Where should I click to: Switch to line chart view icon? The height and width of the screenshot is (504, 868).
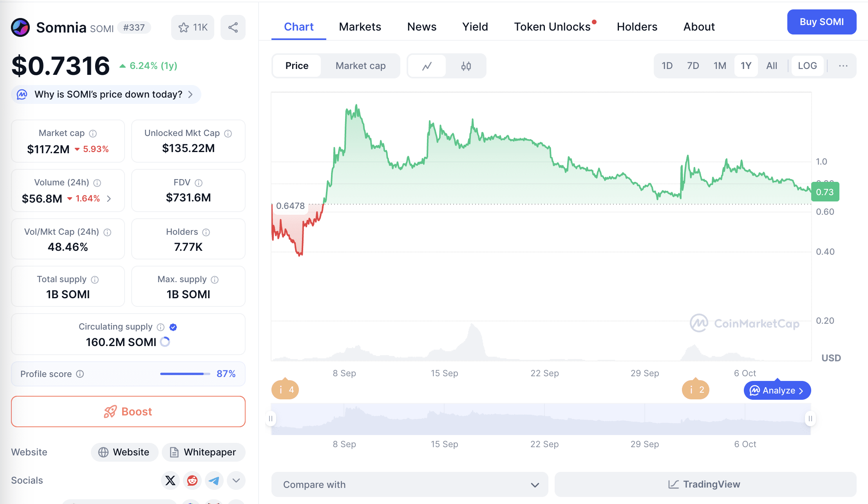(x=427, y=66)
